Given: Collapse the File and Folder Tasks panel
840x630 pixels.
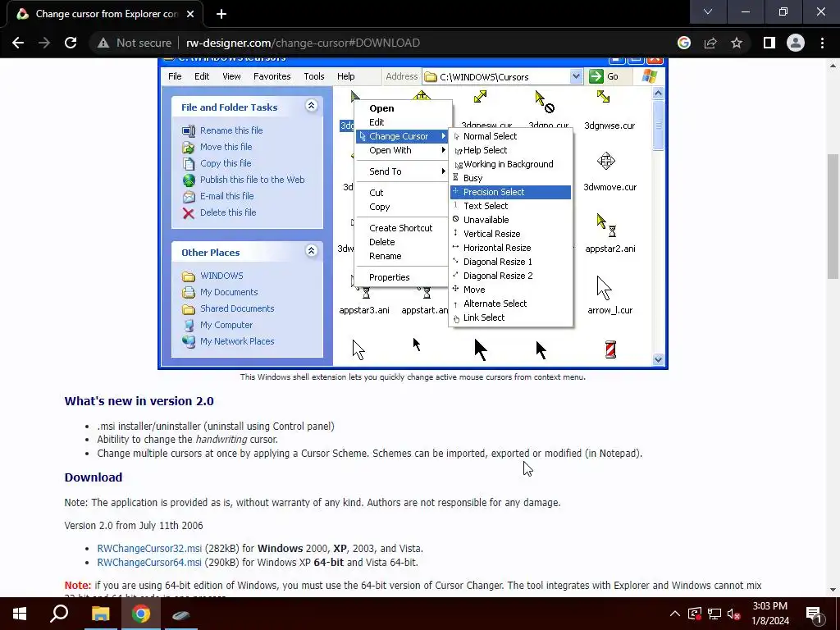Looking at the screenshot, I should click(311, 106).
